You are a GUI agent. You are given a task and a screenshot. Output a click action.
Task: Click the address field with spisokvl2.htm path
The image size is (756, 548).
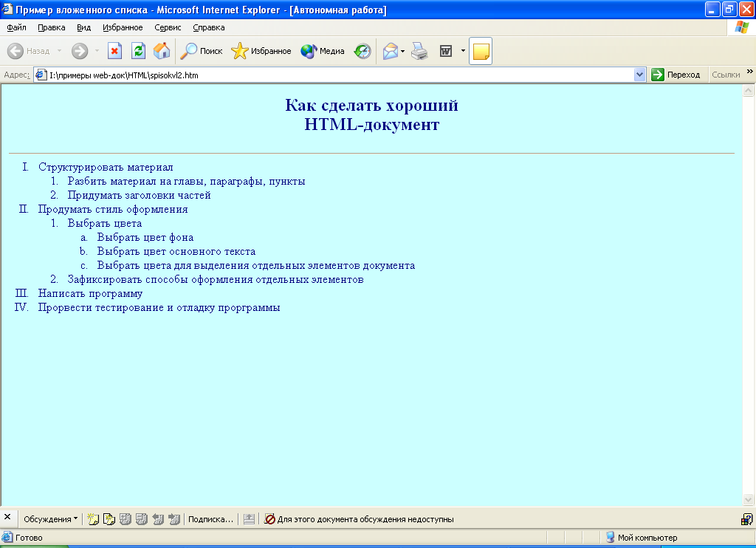point(341,75)
